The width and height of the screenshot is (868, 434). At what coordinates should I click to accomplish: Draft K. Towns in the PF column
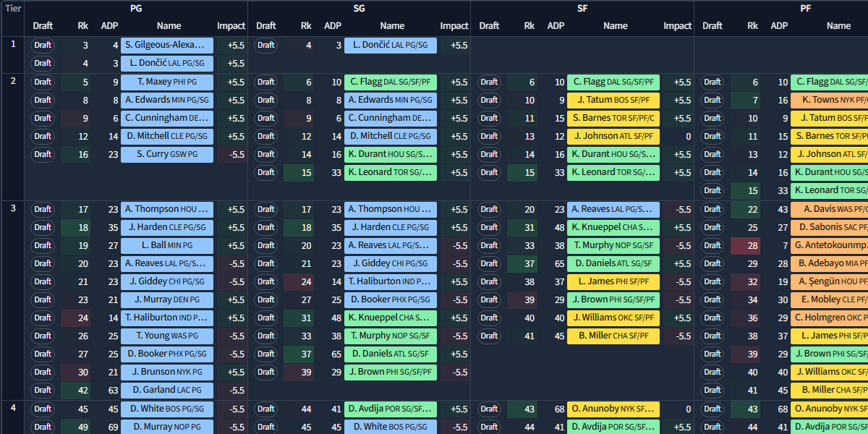[712, 101]
